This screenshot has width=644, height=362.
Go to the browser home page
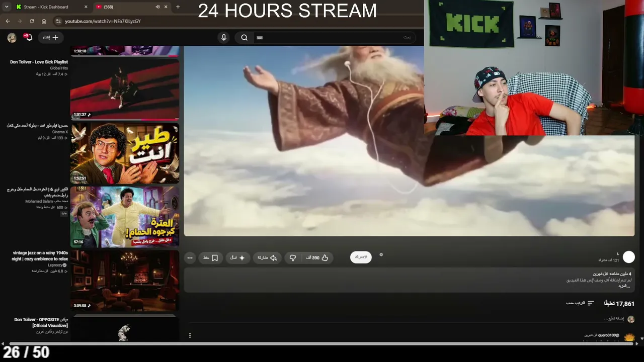(x=44, y=21)
